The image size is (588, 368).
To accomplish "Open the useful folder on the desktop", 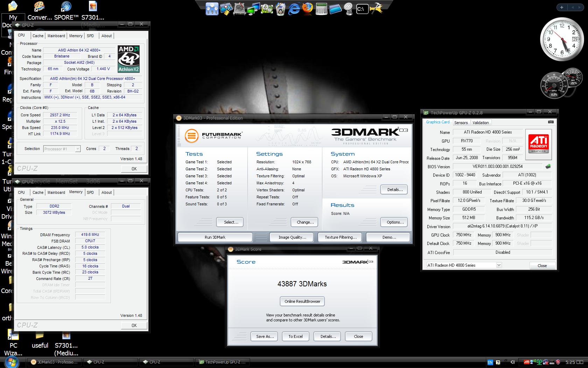I will click(x=40, y=340).
